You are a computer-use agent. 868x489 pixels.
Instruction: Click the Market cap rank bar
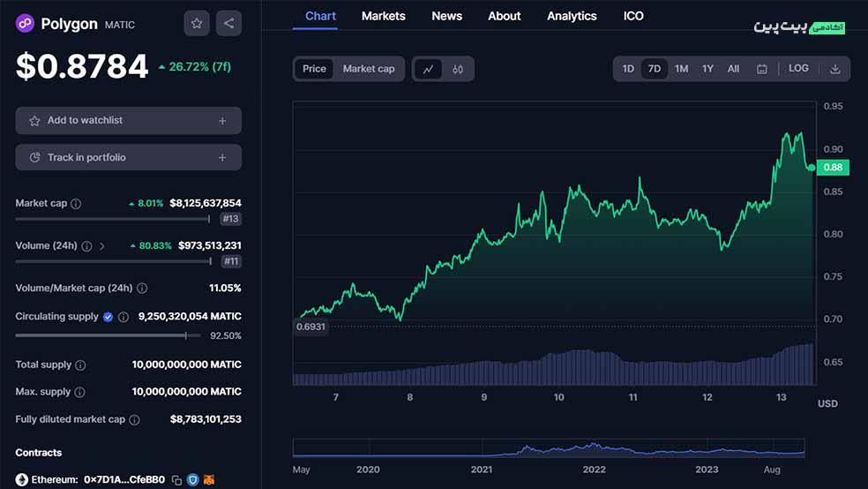pyautogui.click(x=113, y=219)
